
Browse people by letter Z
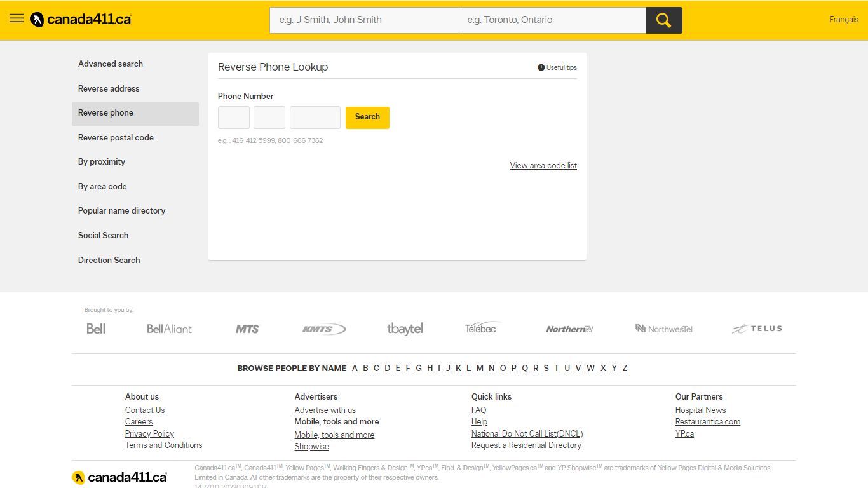[625, 369]
